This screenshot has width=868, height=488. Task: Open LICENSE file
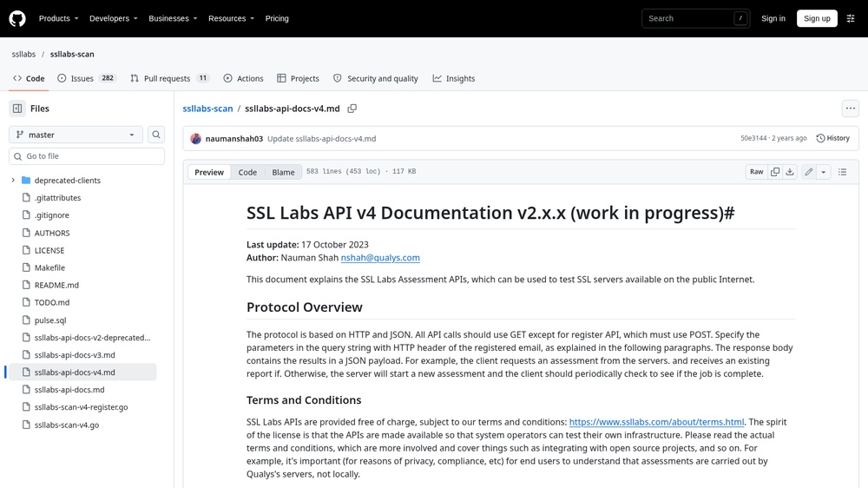point(49,250)
